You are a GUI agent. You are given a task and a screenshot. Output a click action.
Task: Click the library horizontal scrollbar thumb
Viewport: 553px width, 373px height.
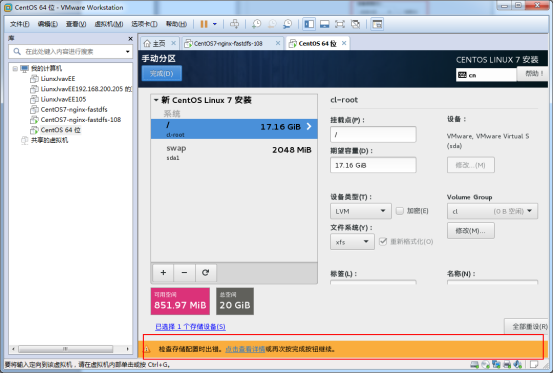point(66,349)
